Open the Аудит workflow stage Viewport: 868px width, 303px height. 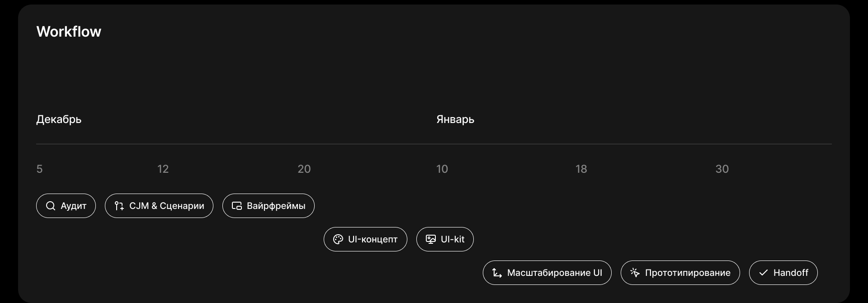tap(66, 206)
